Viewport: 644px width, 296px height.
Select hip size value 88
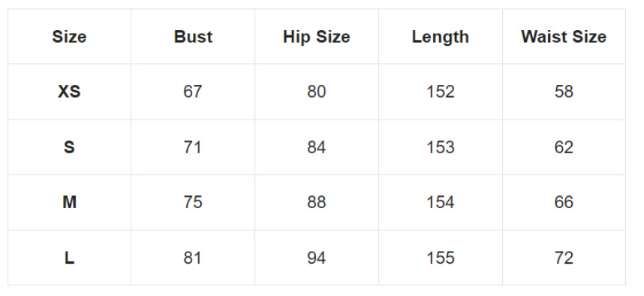click(317, 202)
